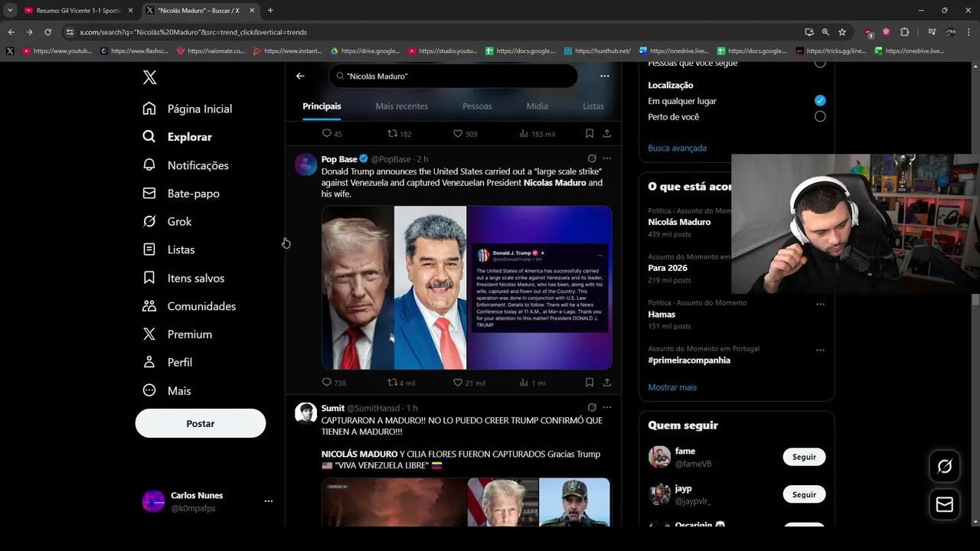Open Para 2026 trending topic
The height and width of the screenshot is (551, 980).
(668, 268)
